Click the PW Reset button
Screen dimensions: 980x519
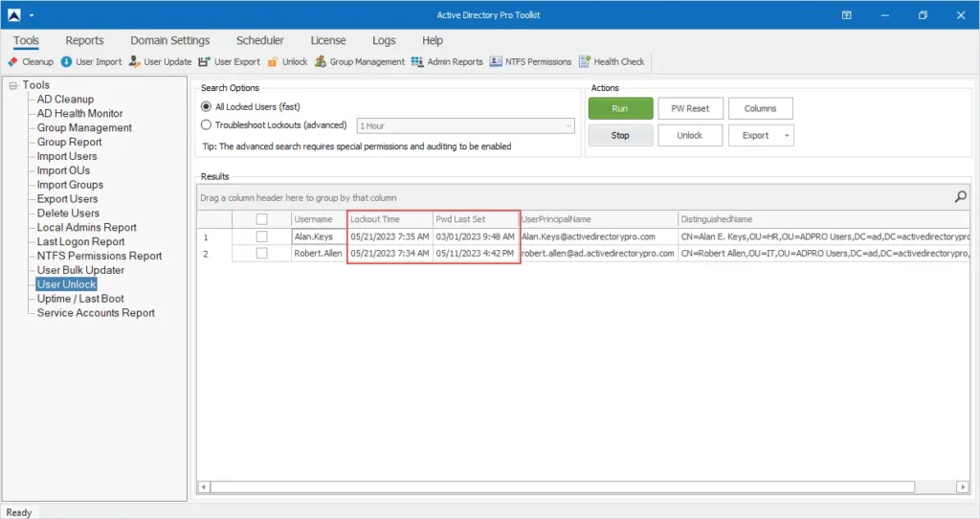pos(691,108)
